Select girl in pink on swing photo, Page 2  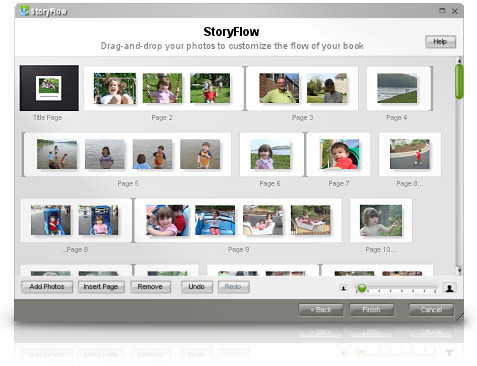point(162,88)
